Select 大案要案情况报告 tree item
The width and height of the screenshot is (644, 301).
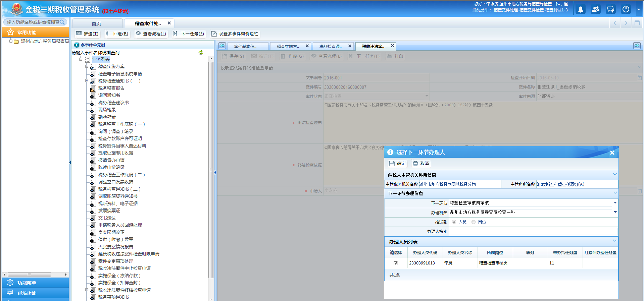(x=115, y=247)
